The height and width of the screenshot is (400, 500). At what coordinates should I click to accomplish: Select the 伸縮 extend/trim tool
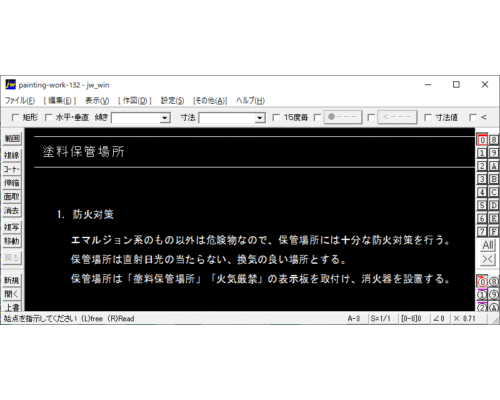[12, 183]
